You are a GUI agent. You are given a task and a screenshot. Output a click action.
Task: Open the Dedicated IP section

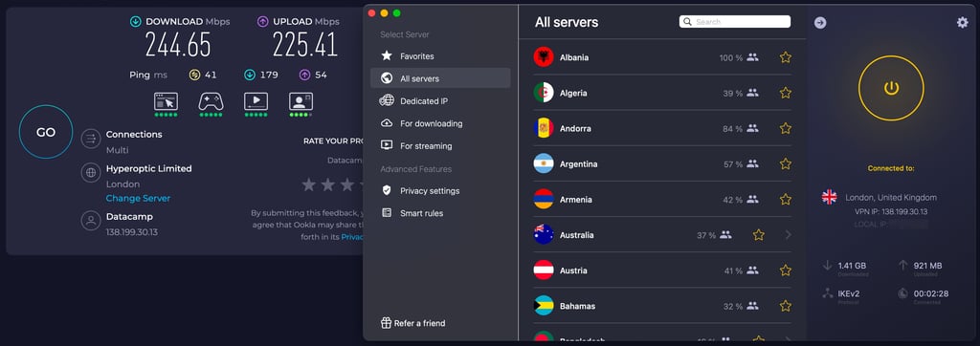[x=440, y=101]
